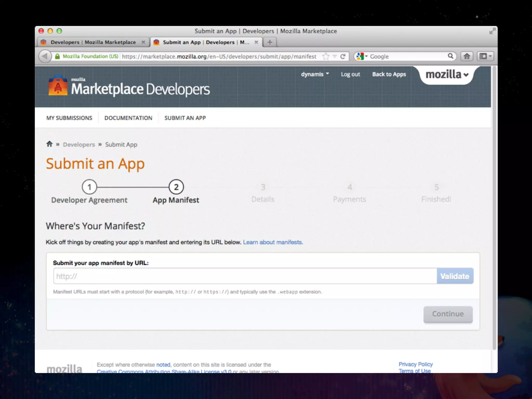This screenshot has width=532, height=399.
Task: Open the Documentation menu item
Action: tap(128, 118)
